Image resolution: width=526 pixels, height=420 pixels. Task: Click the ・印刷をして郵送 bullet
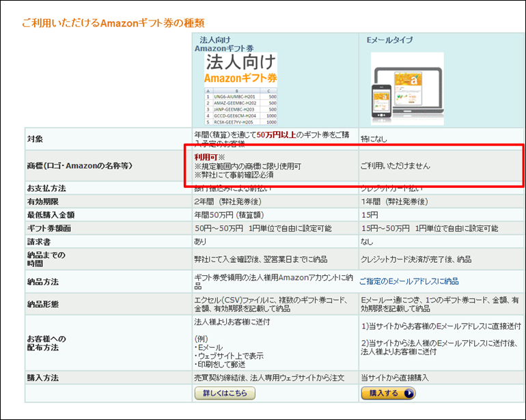tap(220, 364)
